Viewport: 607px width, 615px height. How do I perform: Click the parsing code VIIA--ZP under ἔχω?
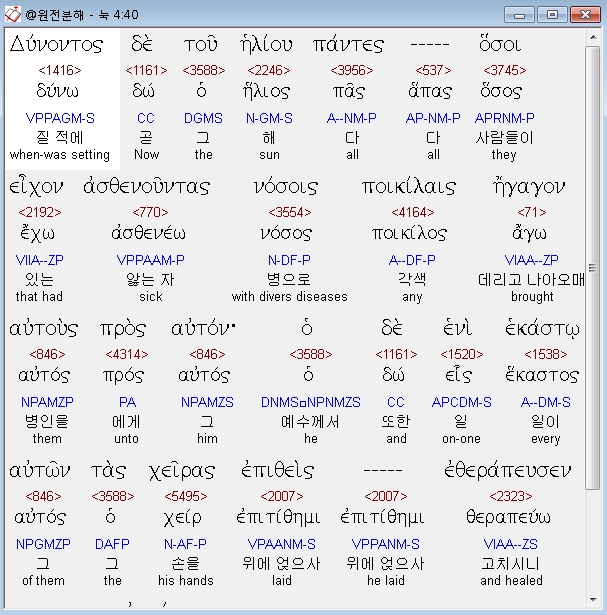pos(39,260)
